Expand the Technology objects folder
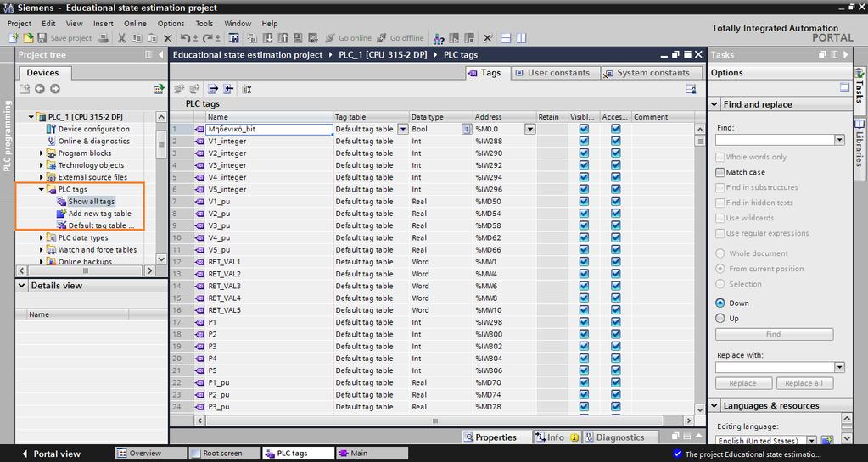The height and width of the screenshot is (462, 868). [x=41, y=165]
